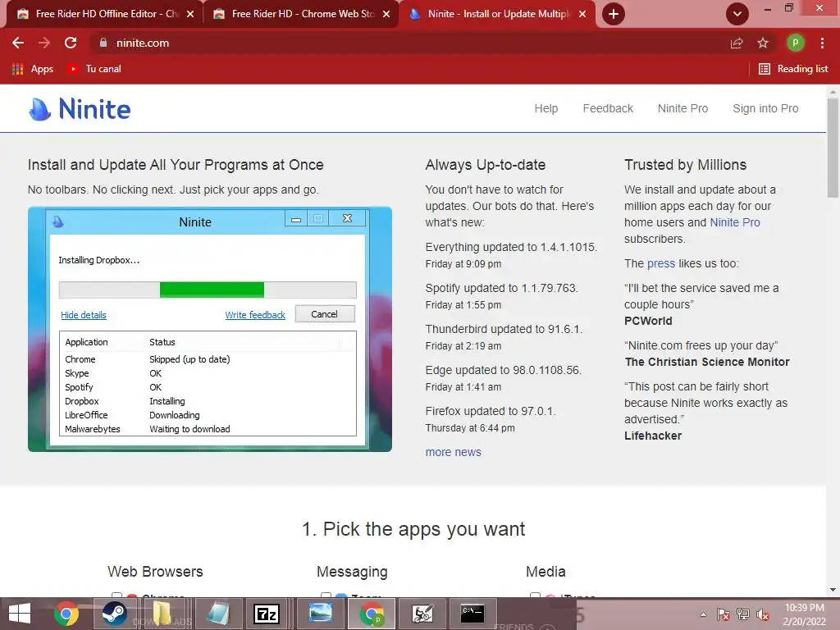Click the "Pick the apps you want" heading
Viewport: 840px width, 630px height.
coord(413,529)
